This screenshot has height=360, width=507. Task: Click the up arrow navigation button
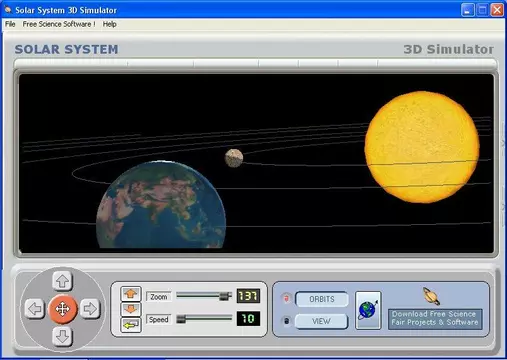tap(62, 281)
